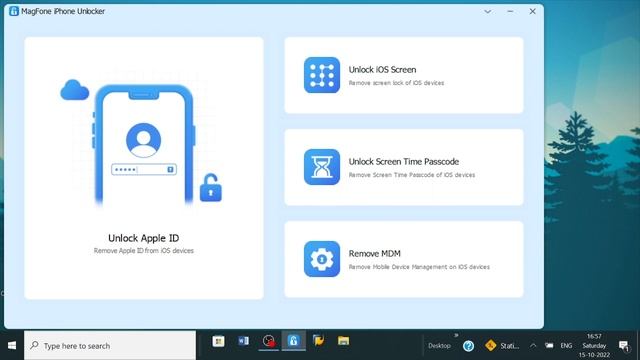The height and width of the screenshot is (360, 640).
Task: Select the Unlock Screen Time Passcode title
Action: coord(403,162)
